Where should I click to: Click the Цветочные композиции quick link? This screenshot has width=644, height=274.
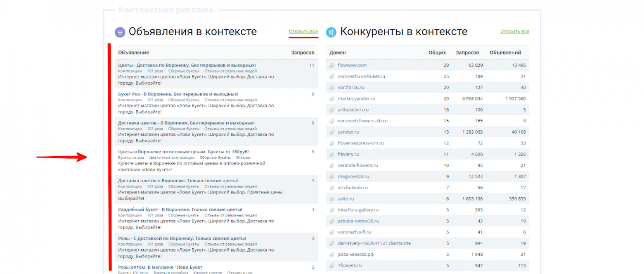point(172,158)
